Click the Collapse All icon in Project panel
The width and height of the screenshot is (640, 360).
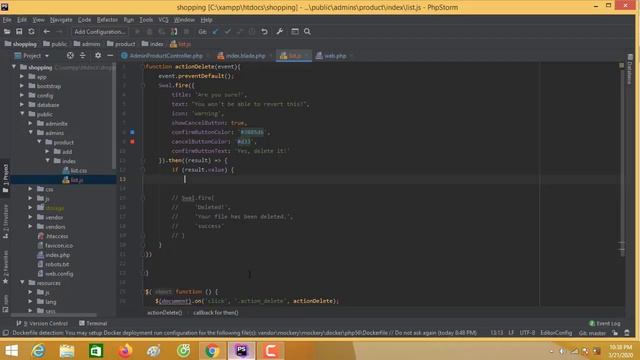point(82,56)
